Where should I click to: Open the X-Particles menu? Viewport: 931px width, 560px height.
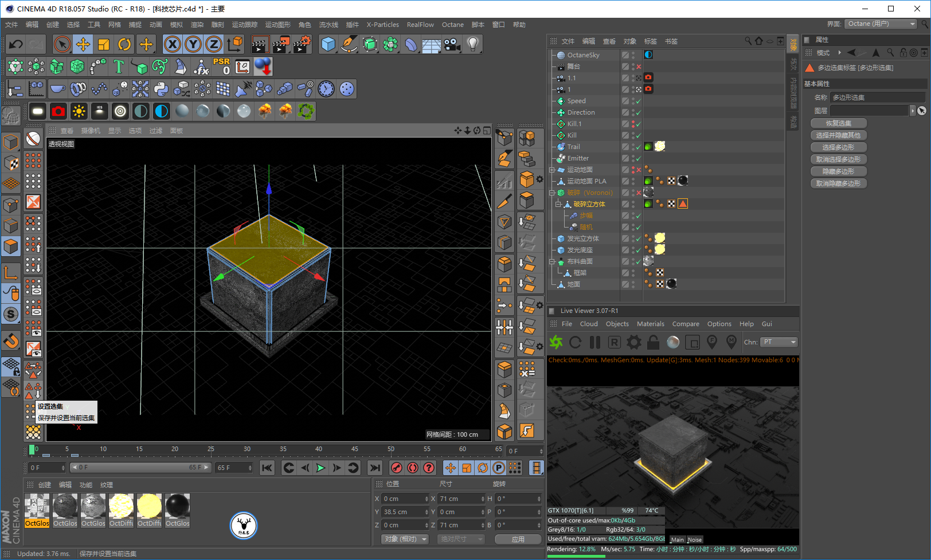point(382,25)
